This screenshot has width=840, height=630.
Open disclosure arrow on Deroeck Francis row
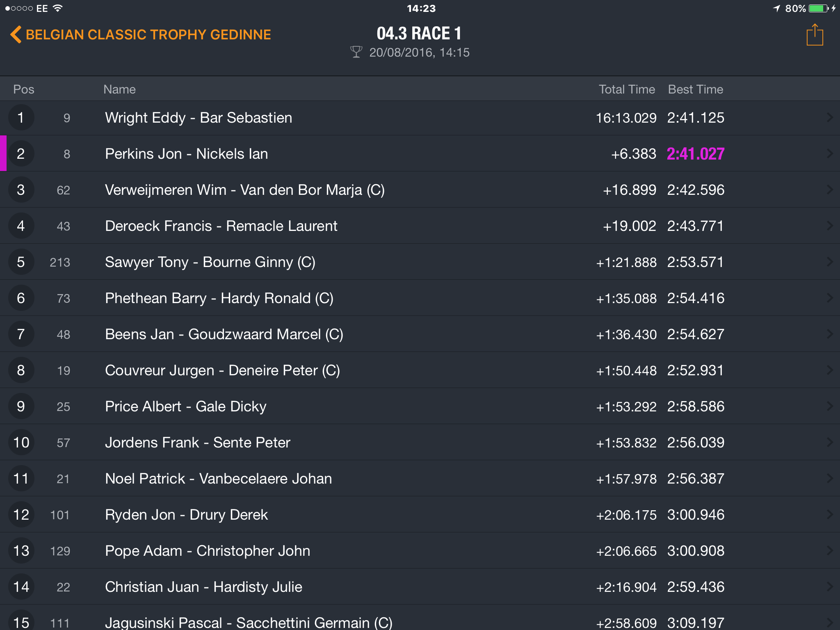click(x=830, y=226)
